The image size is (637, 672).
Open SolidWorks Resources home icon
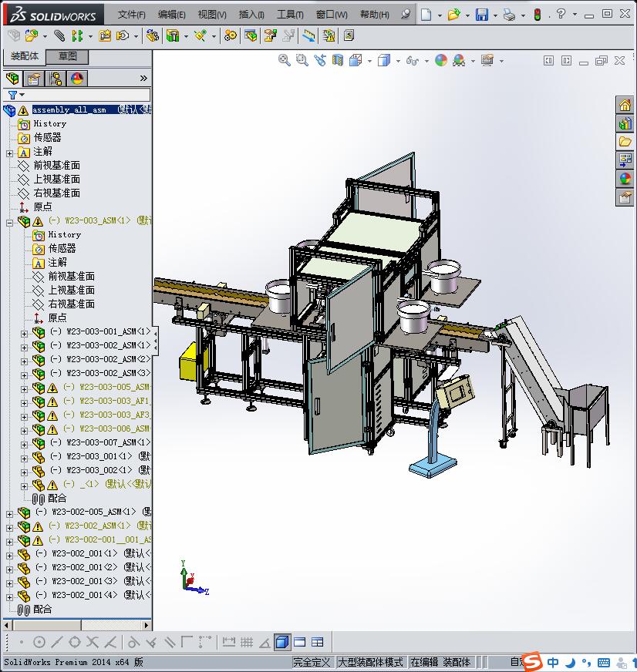point(625,105)
